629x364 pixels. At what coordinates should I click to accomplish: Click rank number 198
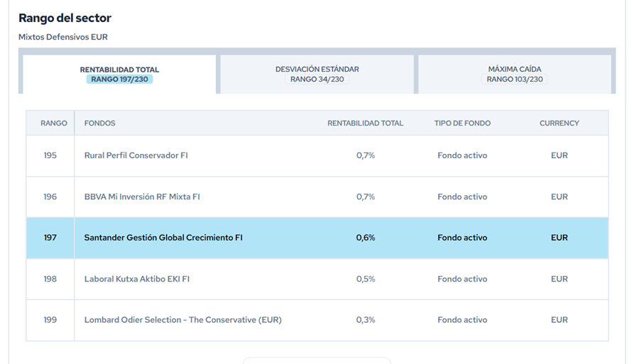(50, 279)
